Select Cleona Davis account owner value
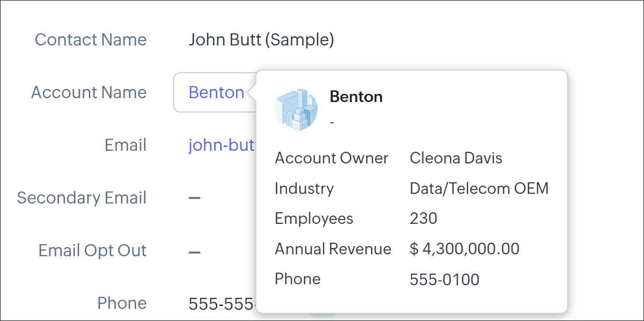644x321 pixels. click(x=456, y=158)
